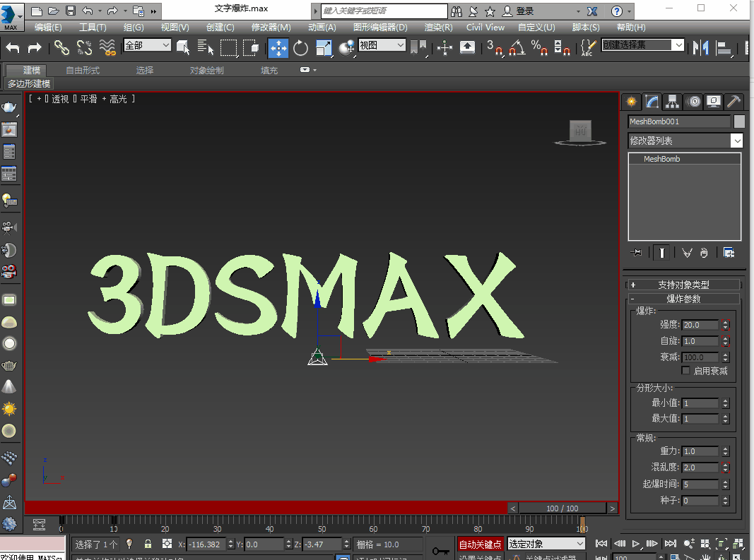Open the Create command panel tab

pos(631,102)
